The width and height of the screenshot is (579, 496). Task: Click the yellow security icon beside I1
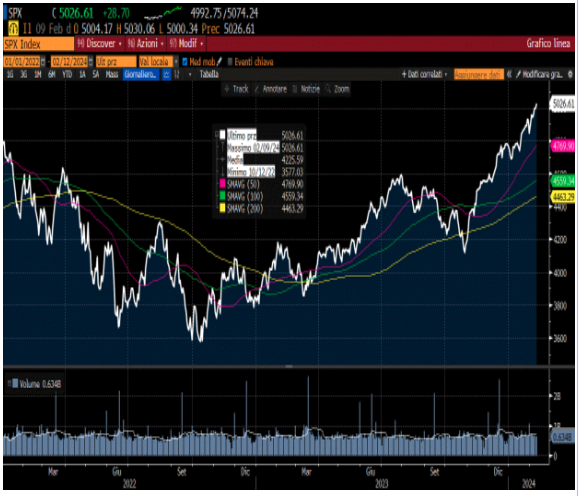coord(13,28)
